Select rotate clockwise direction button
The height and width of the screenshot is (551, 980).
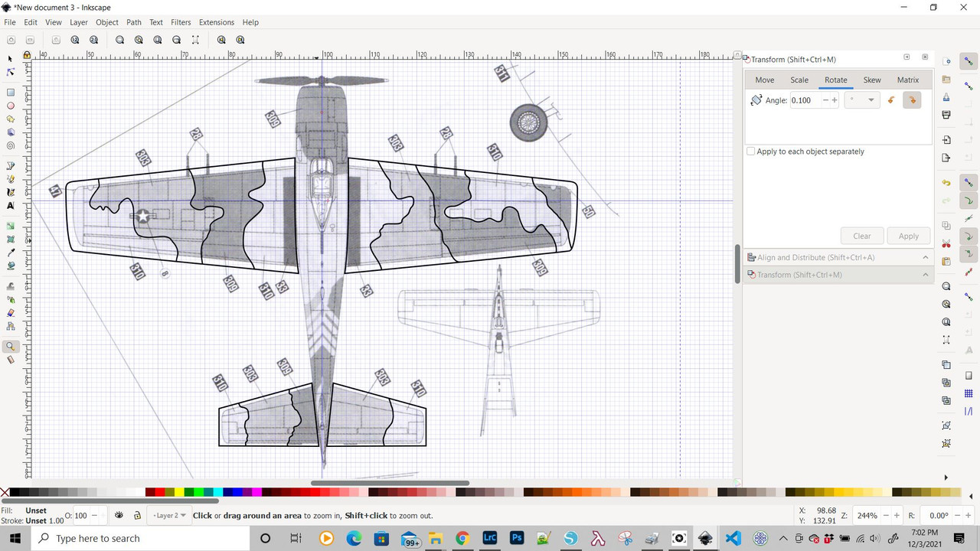pyautogui.click(x=912, y=100)
